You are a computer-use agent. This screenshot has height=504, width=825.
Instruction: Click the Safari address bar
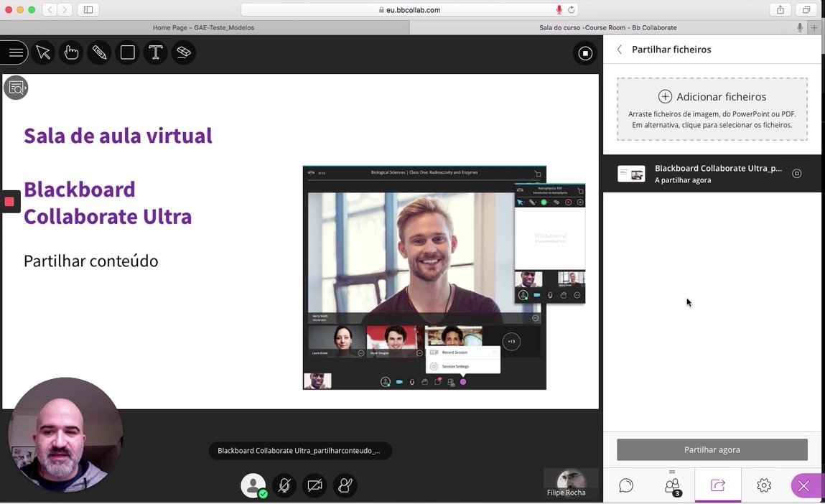(409, 10)
